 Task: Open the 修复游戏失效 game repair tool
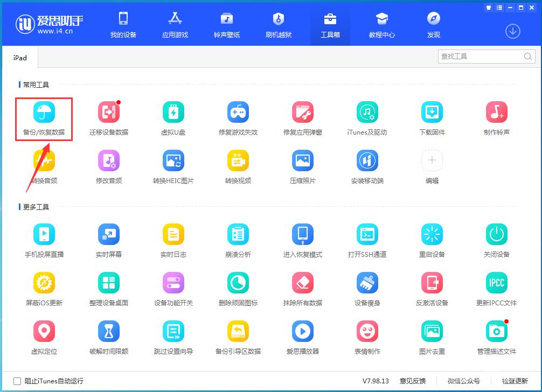(x=238, y=118)
